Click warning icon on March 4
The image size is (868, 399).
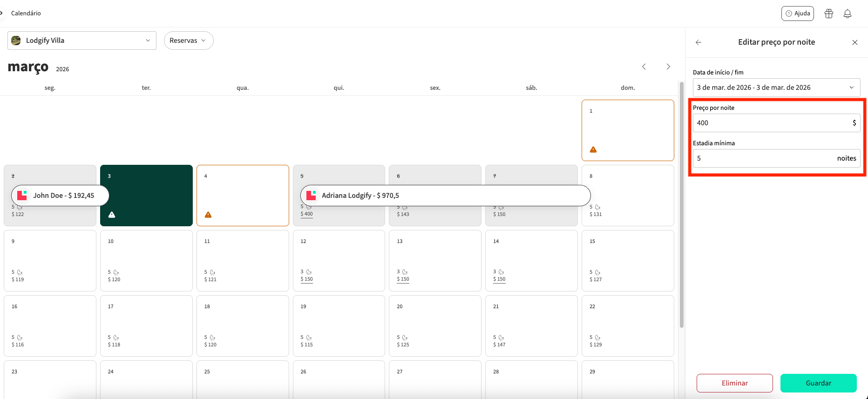coord(208,215)
